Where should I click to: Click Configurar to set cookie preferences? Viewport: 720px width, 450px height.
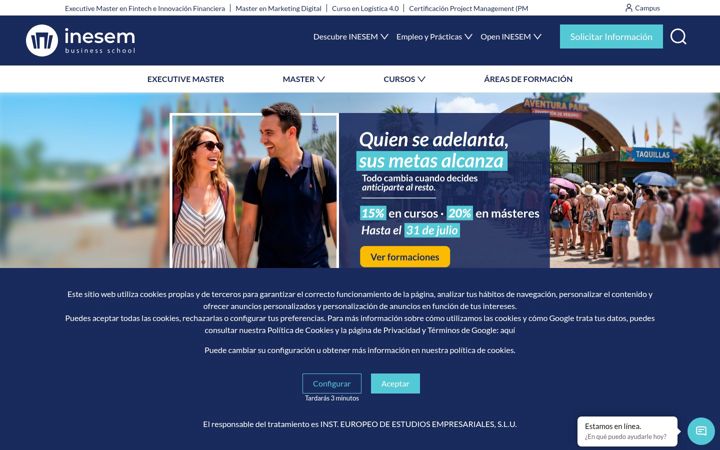332,383
